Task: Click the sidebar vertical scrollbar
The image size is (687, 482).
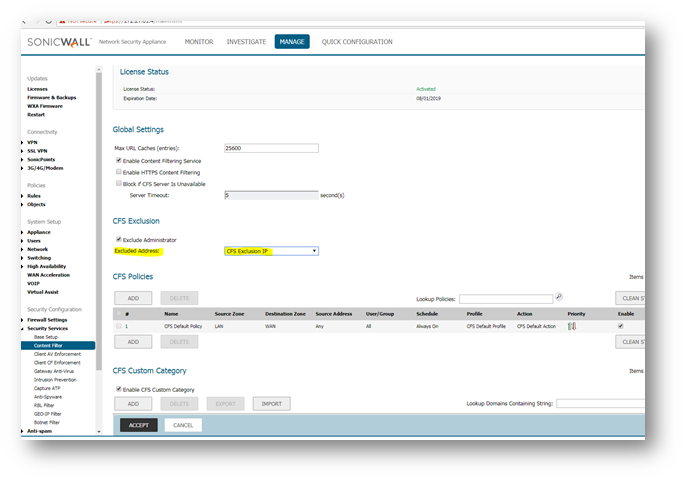Action: click(99, 221)
